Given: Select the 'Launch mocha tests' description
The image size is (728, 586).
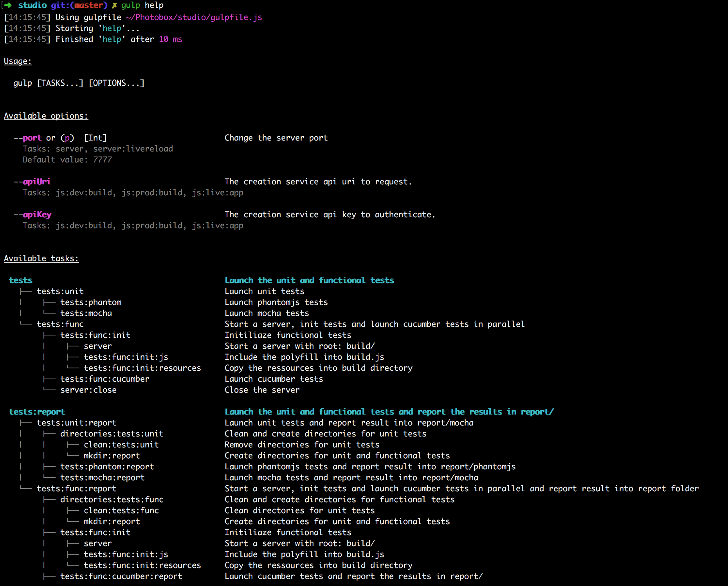Looking at the screenshot, I should (267, 314).
